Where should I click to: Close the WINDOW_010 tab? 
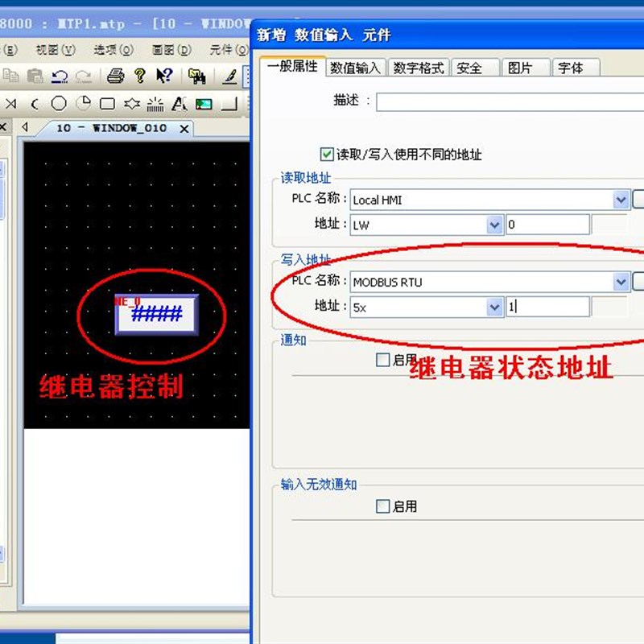coord(184,129)
